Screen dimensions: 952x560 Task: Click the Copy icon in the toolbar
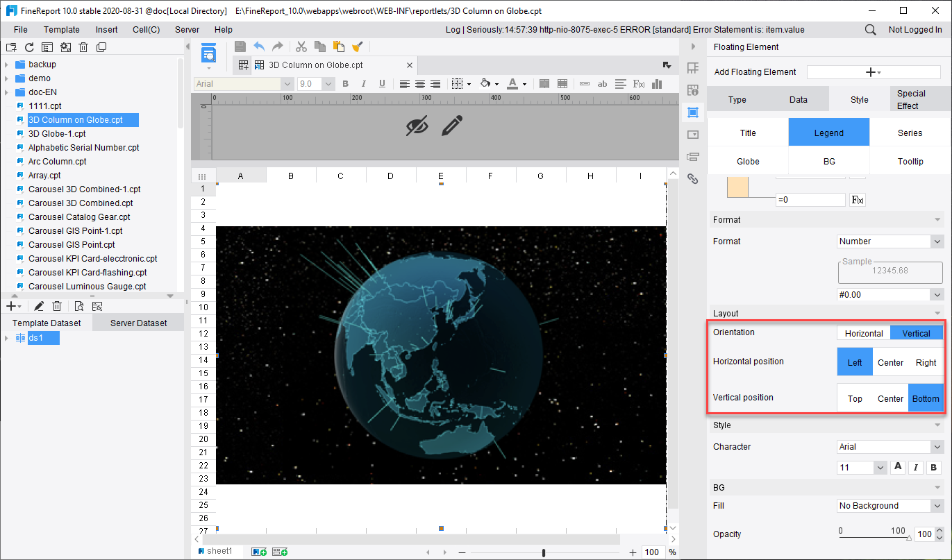[320, 46]
